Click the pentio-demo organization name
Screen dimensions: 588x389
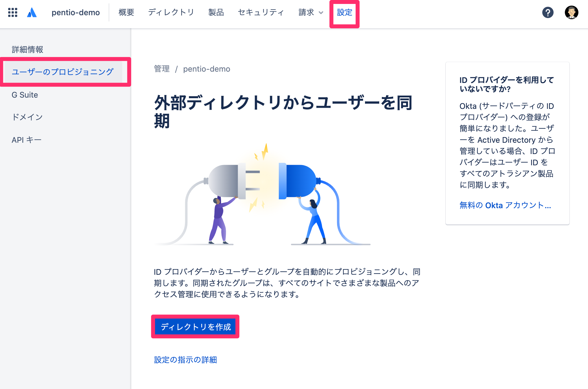[76, 12]
